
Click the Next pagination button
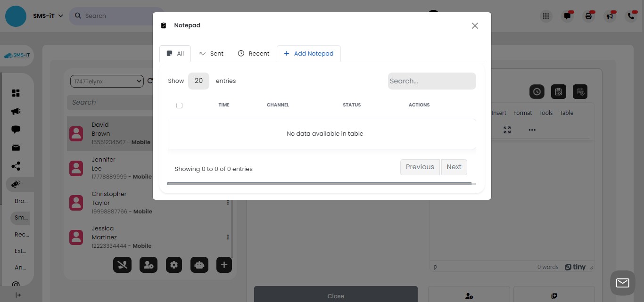click(454, 167)
